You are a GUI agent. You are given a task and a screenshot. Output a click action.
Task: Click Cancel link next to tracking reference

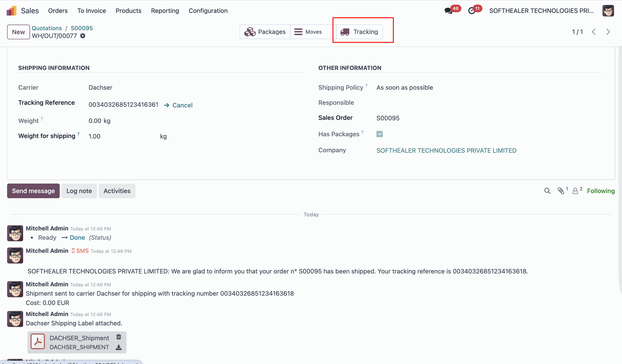[x=182, y=105]
